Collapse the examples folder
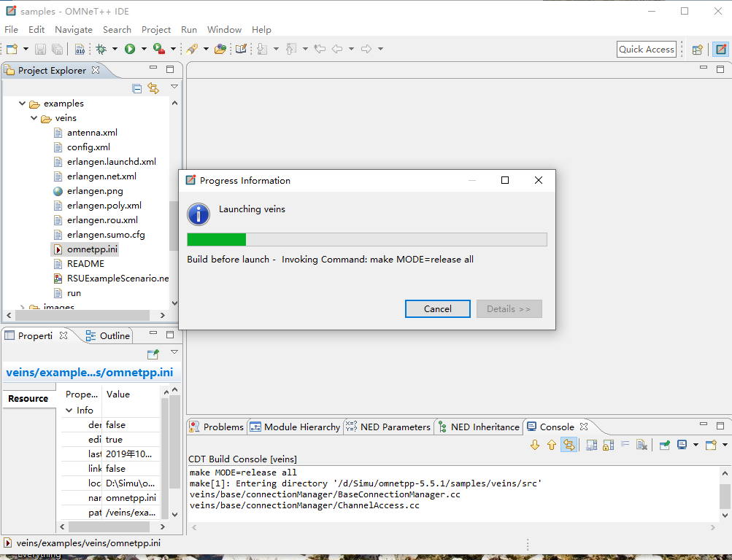 click(22, 104)
